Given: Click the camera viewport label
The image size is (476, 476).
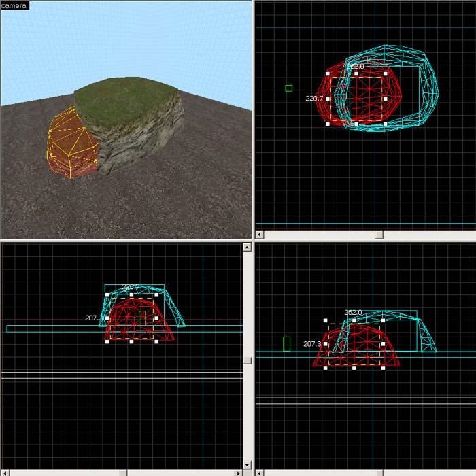Looking at the screenshot, I should tap(14, 5).
